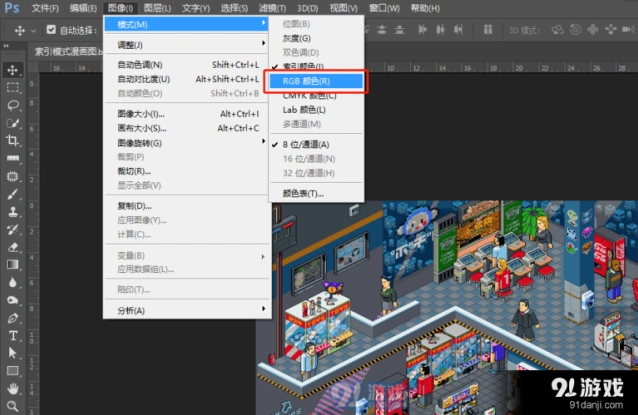Click the horizontal ruler bar

coord(501,68)
